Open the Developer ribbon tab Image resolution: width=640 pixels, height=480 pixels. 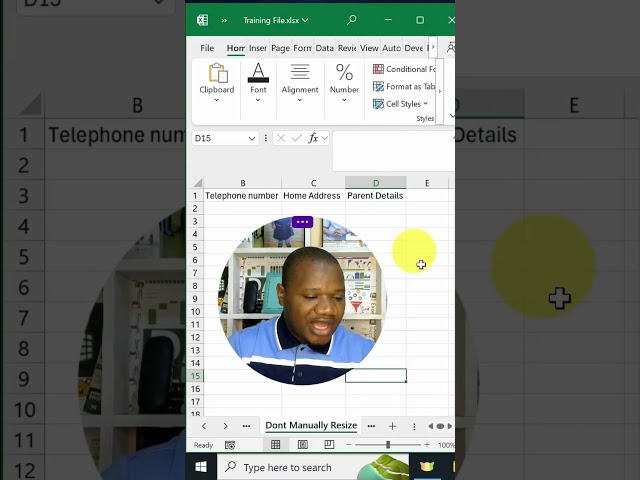tap(413, 48)
